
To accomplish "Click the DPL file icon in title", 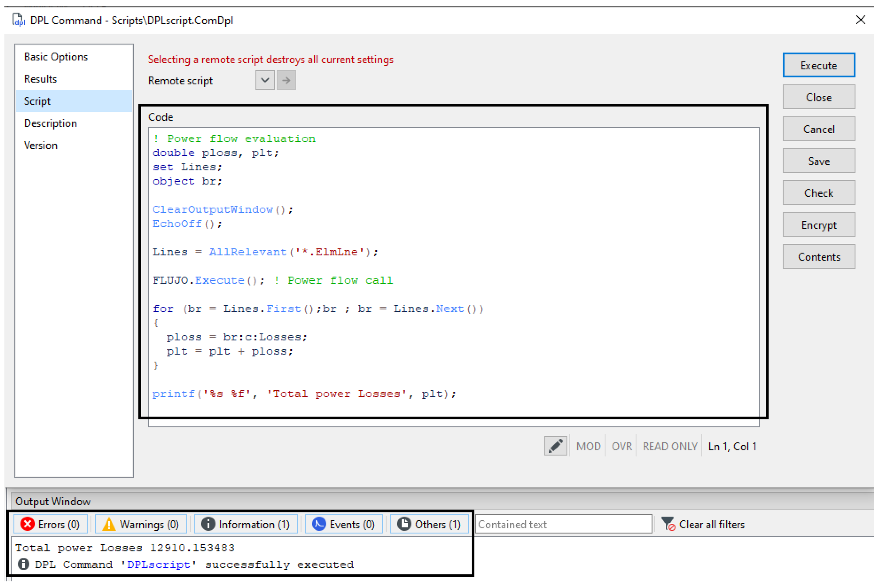I will coord(18,20).
